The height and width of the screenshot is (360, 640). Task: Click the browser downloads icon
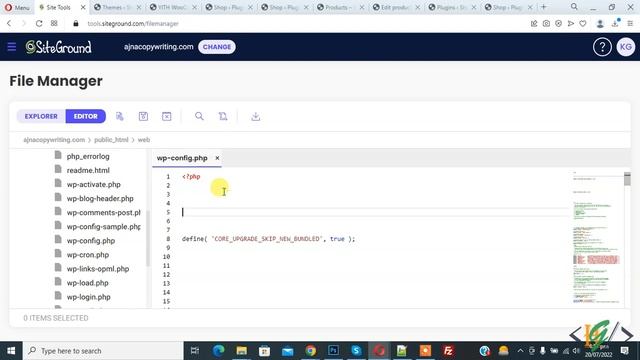click(615, 24)
